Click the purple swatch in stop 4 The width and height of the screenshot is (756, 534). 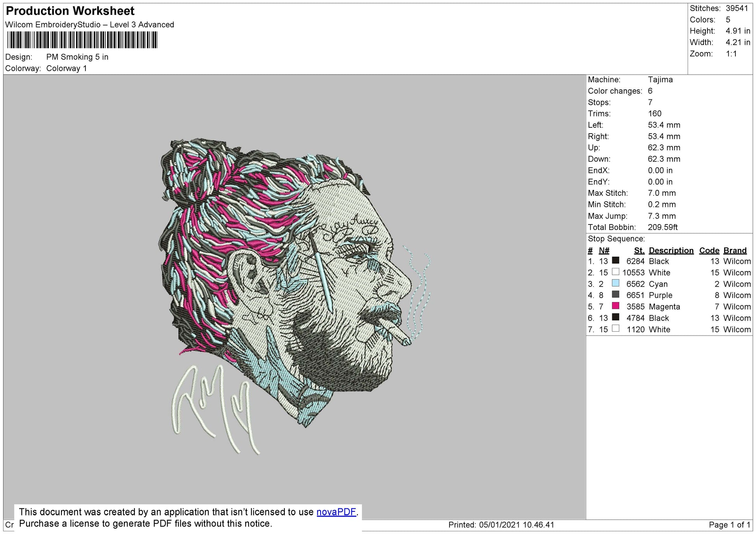pyautogui.click(x=615, y=294)
